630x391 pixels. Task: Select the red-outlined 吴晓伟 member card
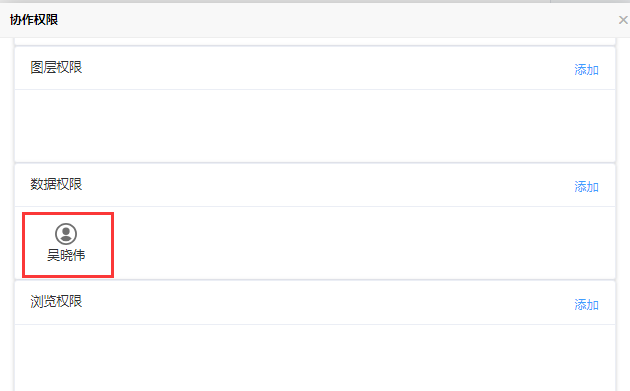[68, 245]
